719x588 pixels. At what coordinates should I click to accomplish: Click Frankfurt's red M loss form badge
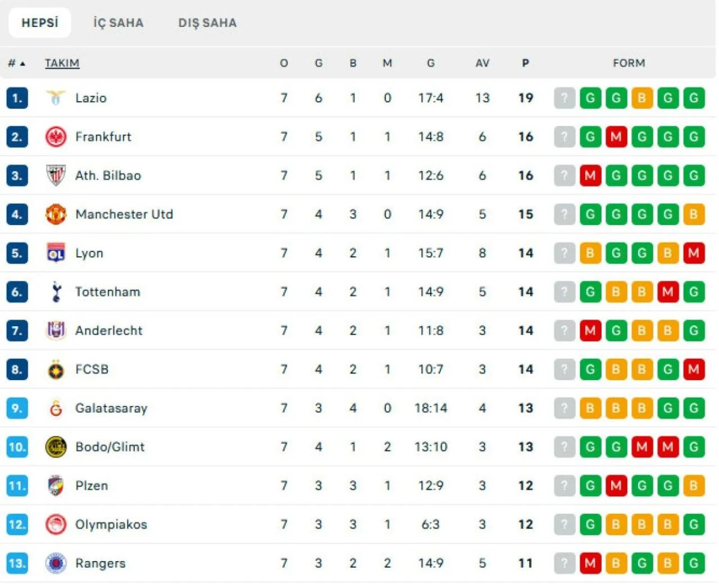tap(616, 136)
